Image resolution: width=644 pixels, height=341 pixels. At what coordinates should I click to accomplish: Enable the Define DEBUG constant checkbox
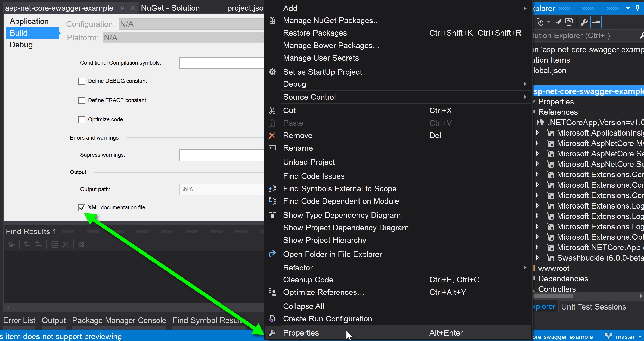click(x=82, y=81)
